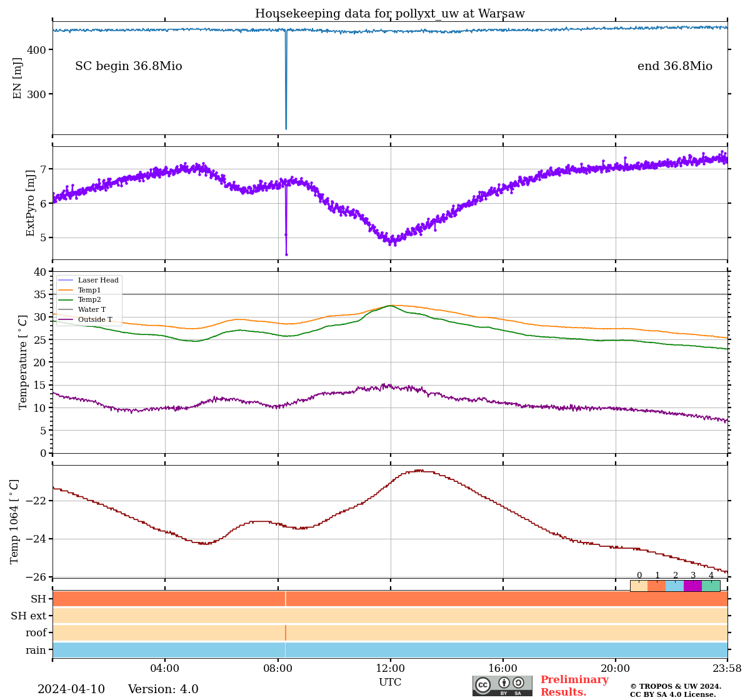Click the 'CC BY SA 4.0 License.' text

click(x=672, y=694)
